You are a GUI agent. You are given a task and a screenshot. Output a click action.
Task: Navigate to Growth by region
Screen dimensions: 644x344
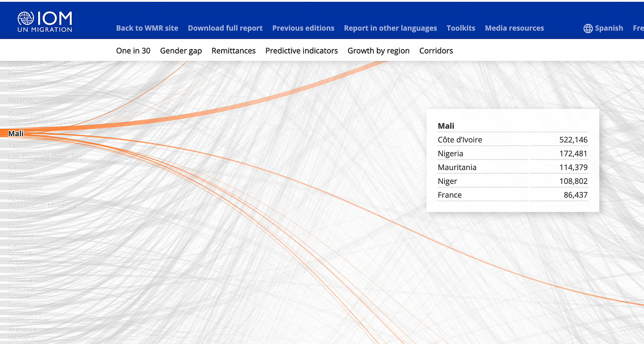379,51
